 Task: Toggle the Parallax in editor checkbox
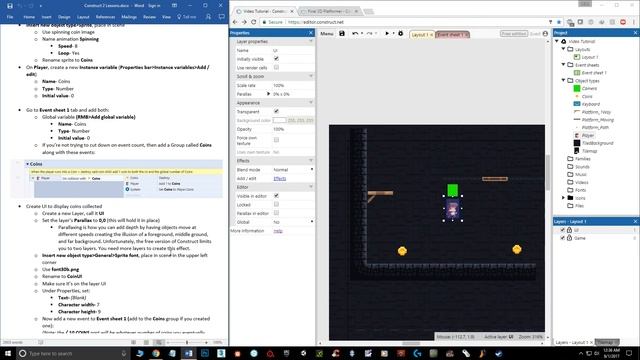pyautogui.click(x=276, y=213)
